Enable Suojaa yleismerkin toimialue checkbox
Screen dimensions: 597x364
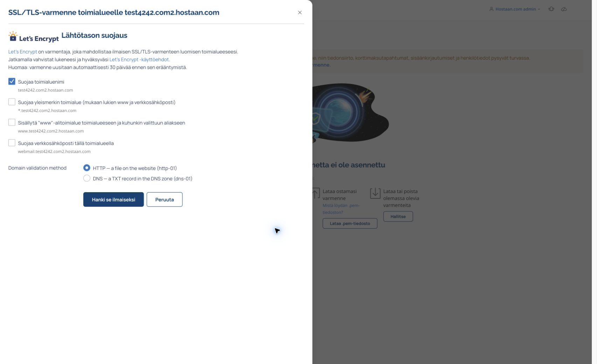(12, 102)
